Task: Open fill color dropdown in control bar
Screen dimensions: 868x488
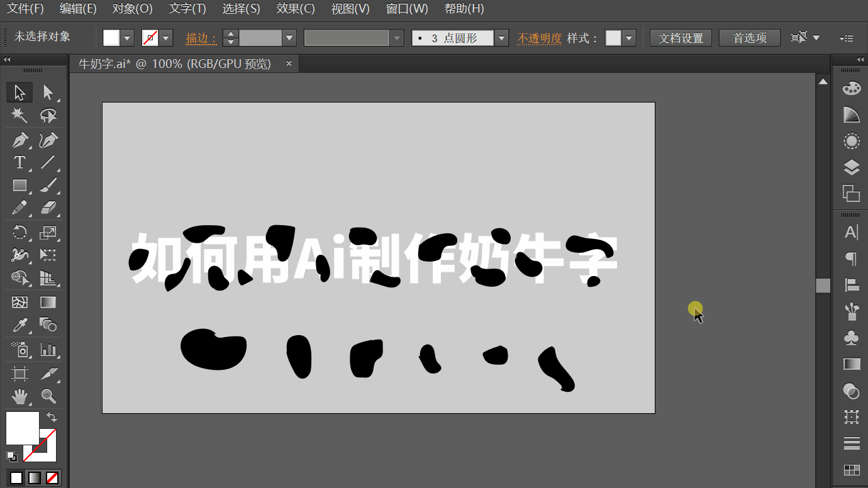Action: click(128, 38)
